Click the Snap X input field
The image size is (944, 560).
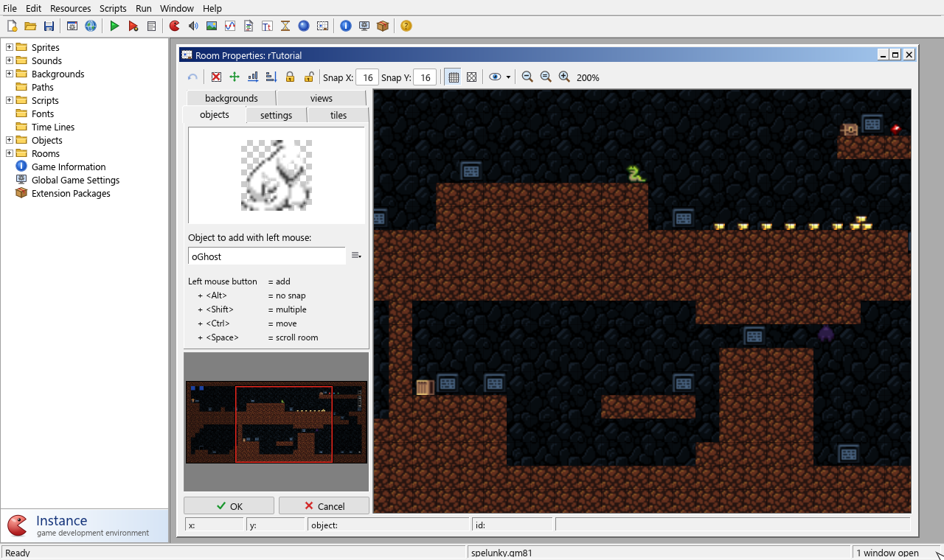(x=367, y=77)
